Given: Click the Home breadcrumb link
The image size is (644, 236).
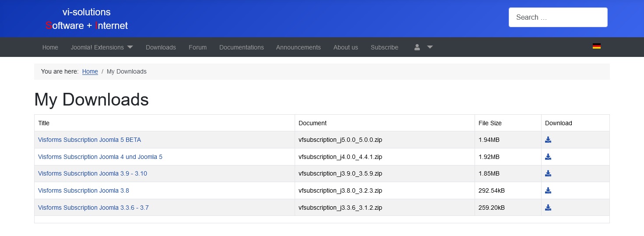Looking at the screenshot, I should tap(90, 71).
